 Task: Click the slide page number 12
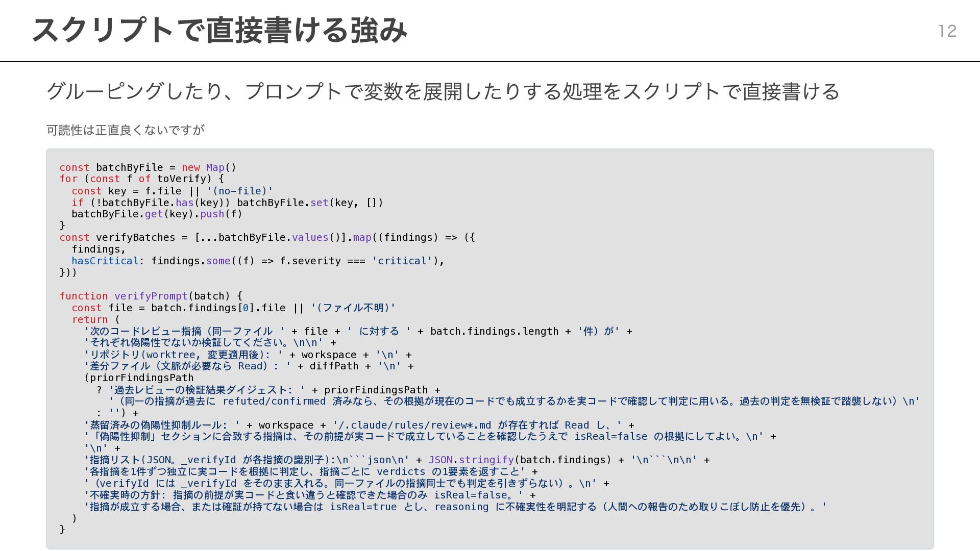[947, 31]
